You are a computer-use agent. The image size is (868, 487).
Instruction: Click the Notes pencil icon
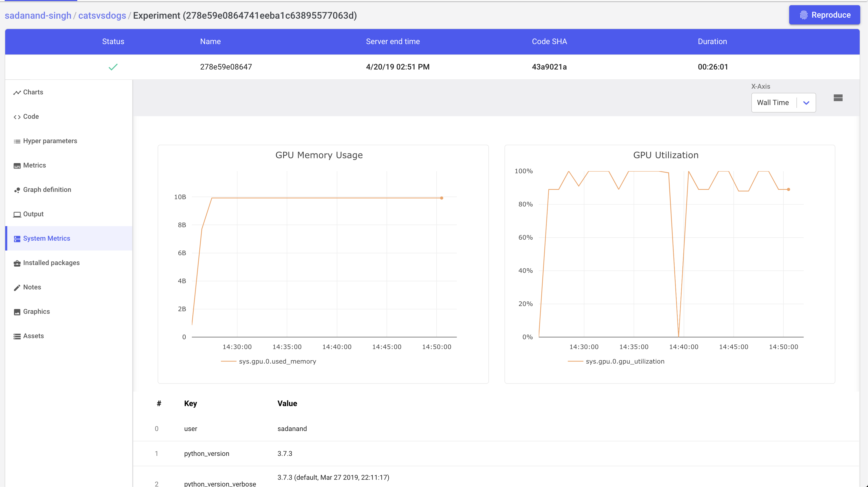pyautogui.click(x=17, y=288)
